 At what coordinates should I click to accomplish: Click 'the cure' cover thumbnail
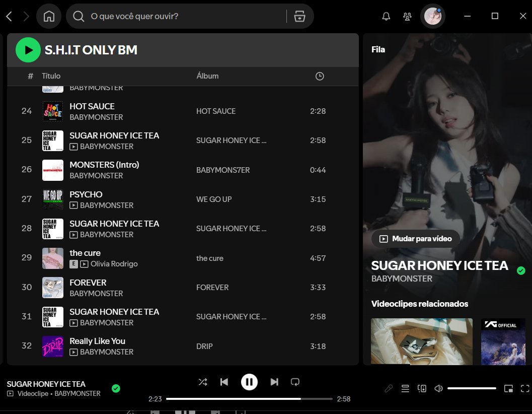(x=52, y=258)
